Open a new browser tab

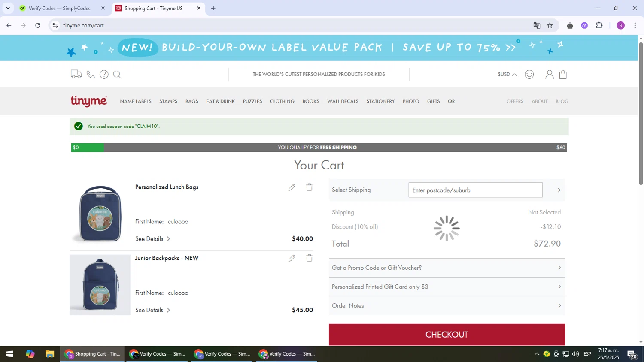(x=213, y=8)
